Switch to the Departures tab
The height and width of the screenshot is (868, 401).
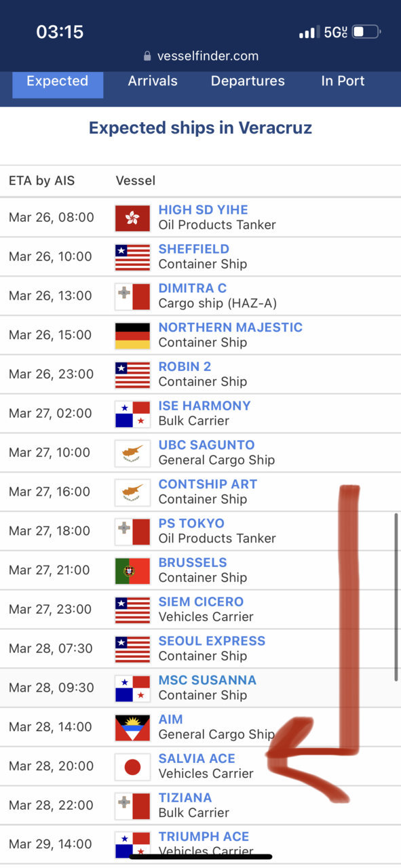click(248, 81)
